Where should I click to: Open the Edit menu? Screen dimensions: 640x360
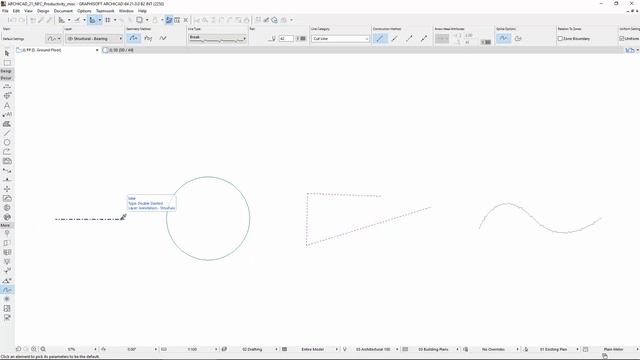[x=16, y=11]
